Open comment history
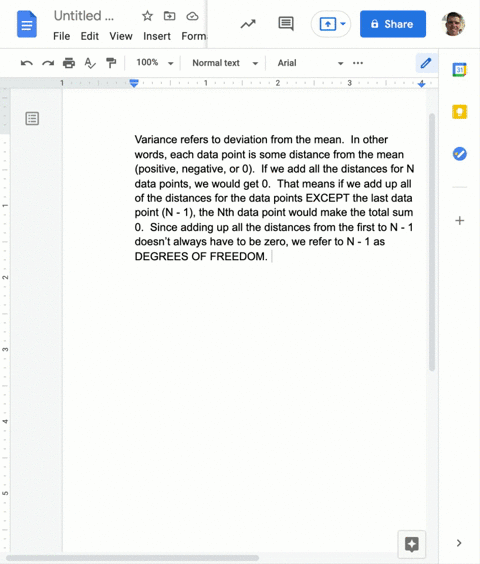480x564 pixels. 286,24
